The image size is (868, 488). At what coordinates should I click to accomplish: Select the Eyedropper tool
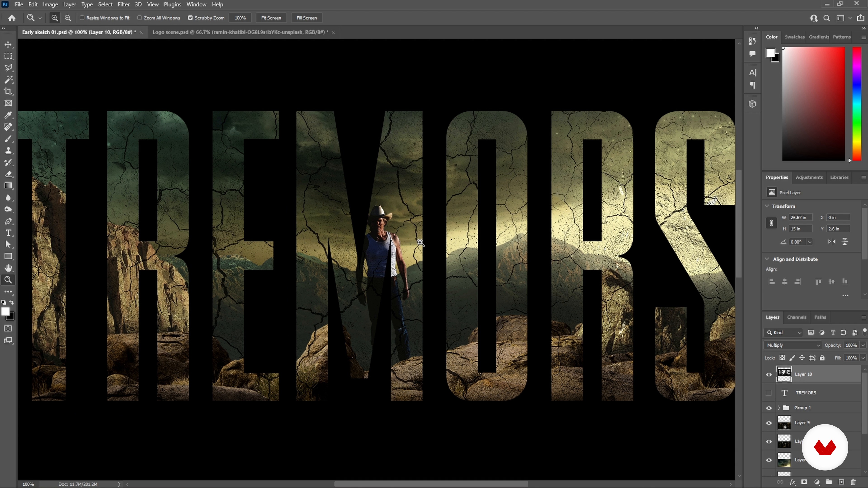(8, 115)
